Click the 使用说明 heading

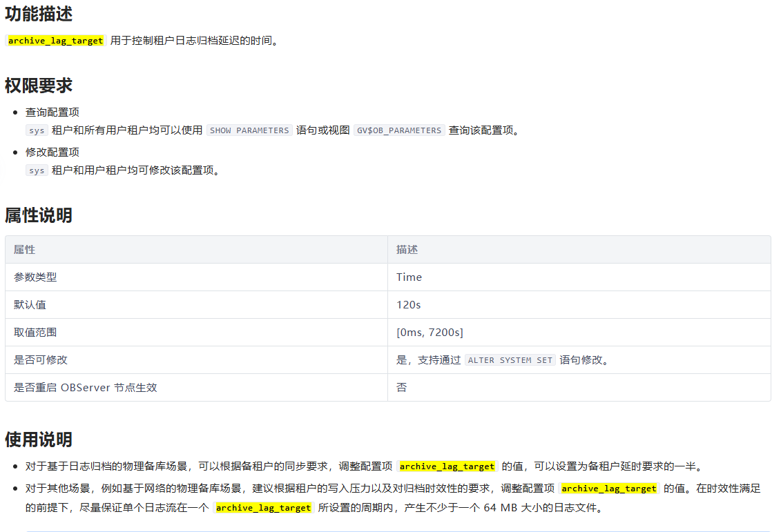click(39, 440)
